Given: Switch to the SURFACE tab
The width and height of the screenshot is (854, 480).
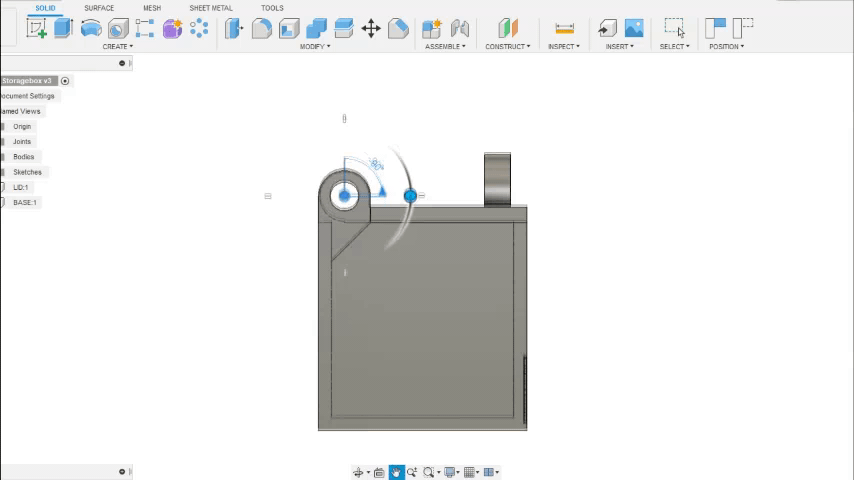Looking at the screenshot, I should (x=99, y=8).
